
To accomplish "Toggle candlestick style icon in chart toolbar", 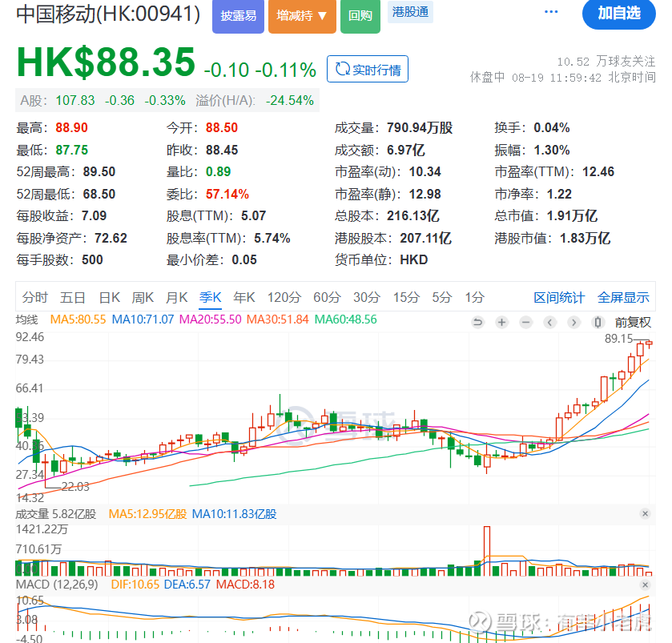I will click(598, 322).
